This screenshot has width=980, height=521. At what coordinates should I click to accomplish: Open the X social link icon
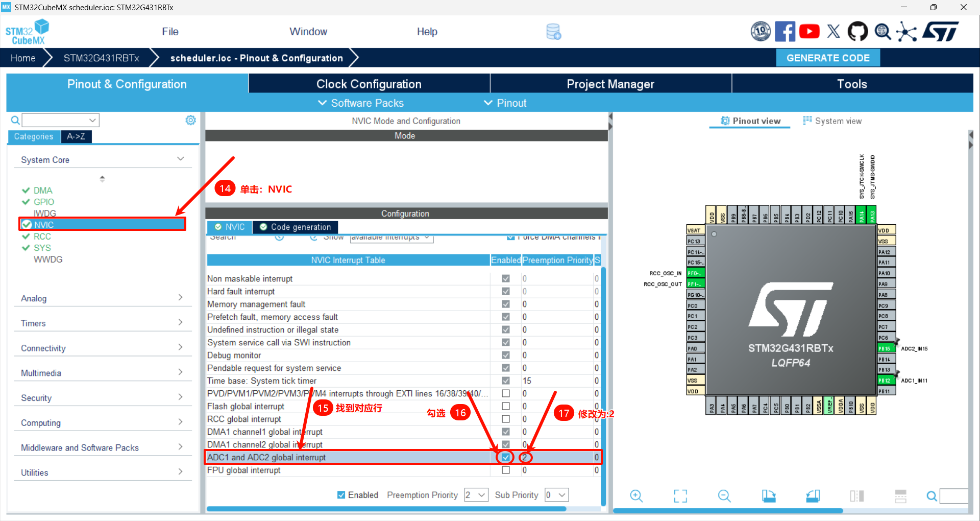point(834,32)
